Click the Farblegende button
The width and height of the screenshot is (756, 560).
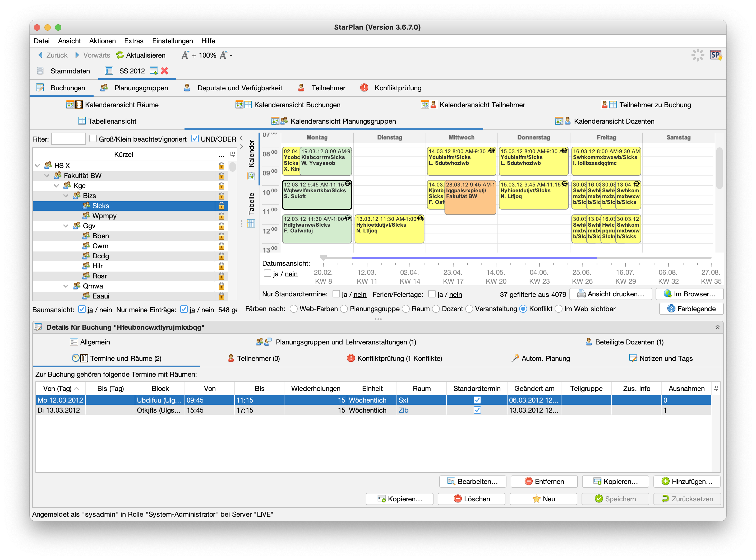tap(691, 309)
